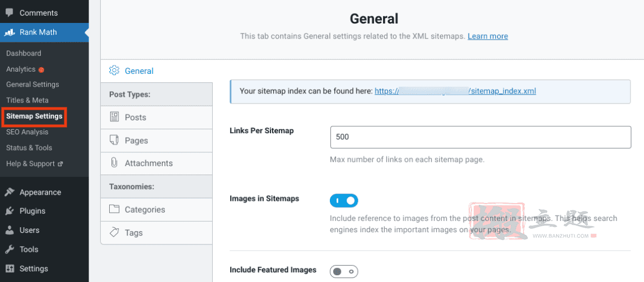Open Status & Tools page
This screenshot has height=282, width=644.
click(x=29, y=148)
